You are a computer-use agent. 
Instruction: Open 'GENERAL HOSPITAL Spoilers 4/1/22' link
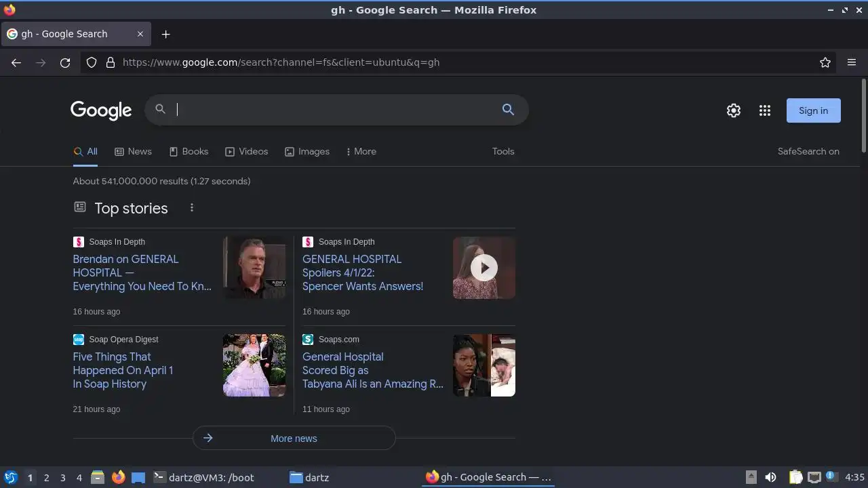(363, 272)
